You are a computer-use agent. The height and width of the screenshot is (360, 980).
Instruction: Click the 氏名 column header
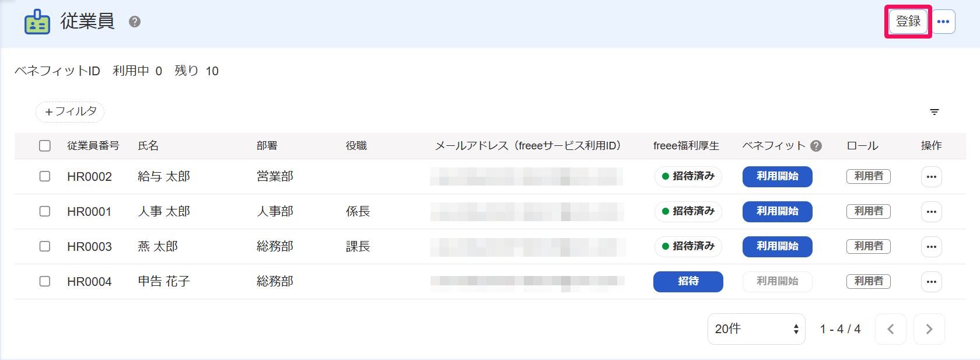[148, 146]
